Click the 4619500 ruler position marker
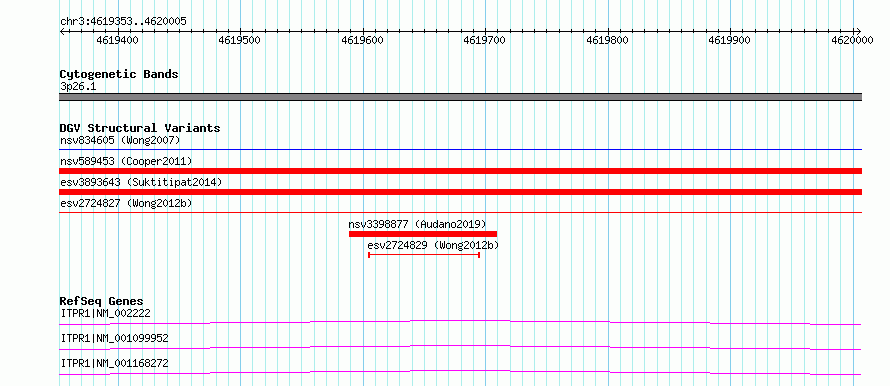Viewport: 890px width, 386px height. click(240, 40)
